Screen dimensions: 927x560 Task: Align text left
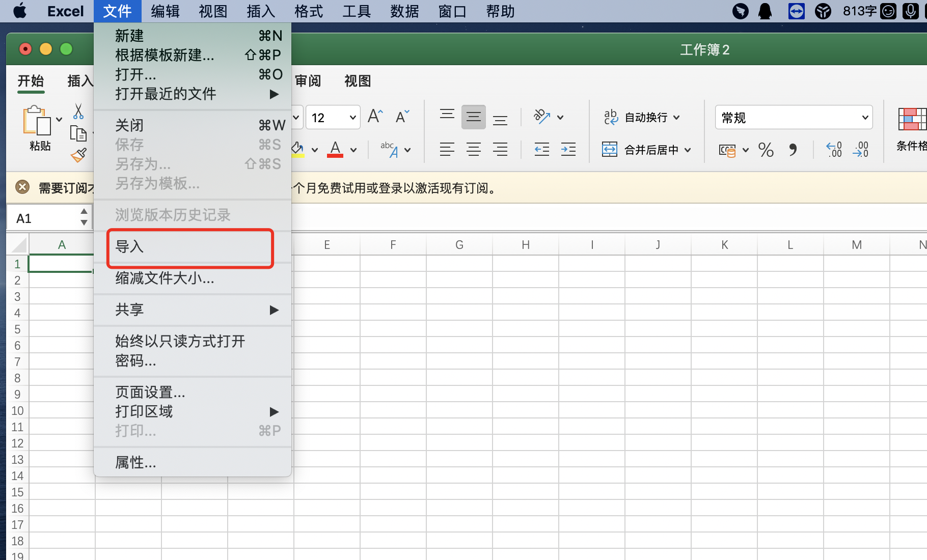(x=447, y=150)
